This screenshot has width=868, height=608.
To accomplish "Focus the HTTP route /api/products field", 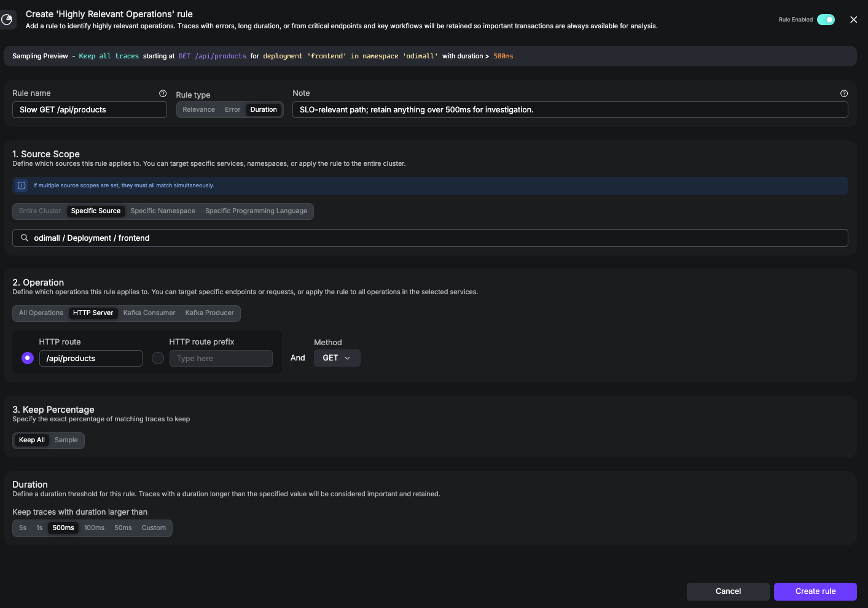I will point(91,359).
